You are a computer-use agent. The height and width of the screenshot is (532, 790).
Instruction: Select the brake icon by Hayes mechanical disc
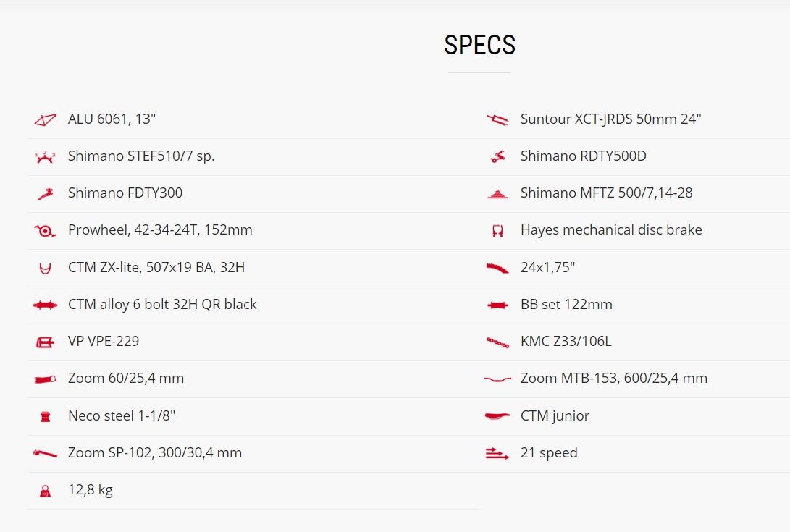(497, 231)
